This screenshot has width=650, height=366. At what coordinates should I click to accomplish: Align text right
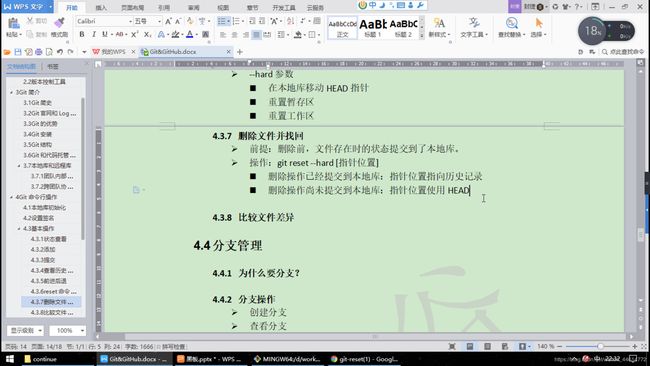(245, 35)
